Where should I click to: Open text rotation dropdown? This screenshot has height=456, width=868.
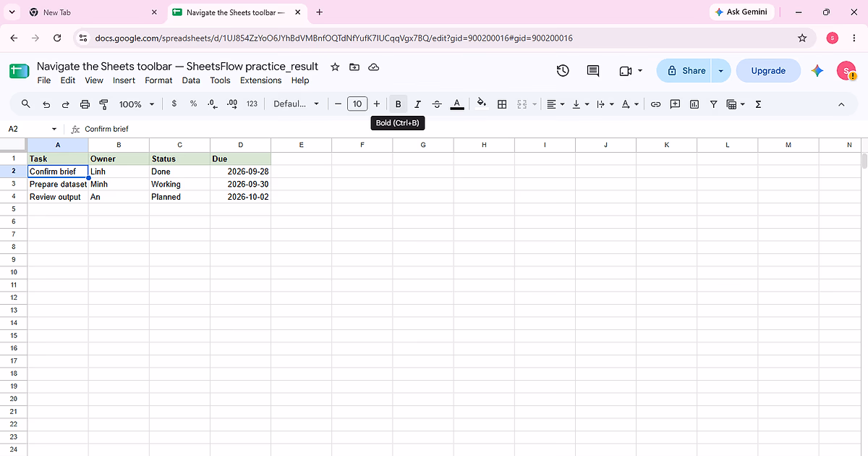pyautogui.click(x=630, y=104)
